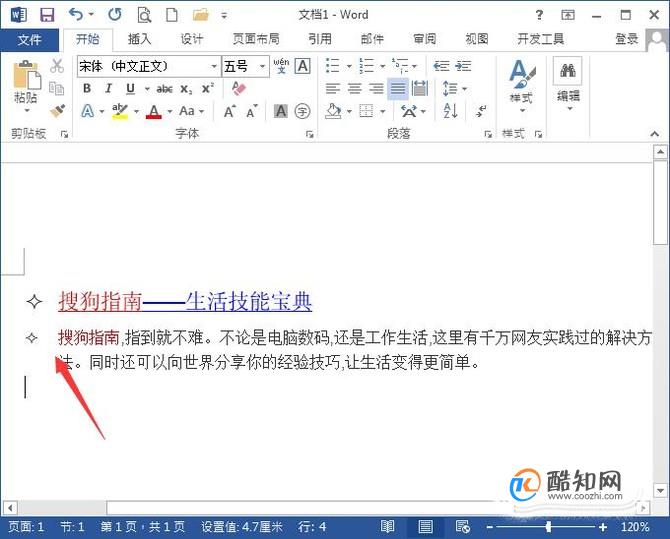This screenshot has height=539, width=670.
Task: Increase the paragraph indent
Action: pos(463,66)
